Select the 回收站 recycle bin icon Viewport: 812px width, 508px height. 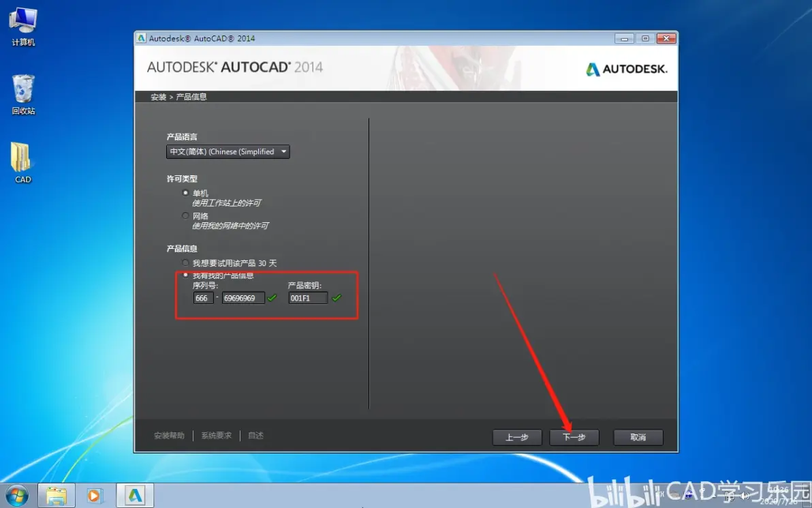click(23, 94)
